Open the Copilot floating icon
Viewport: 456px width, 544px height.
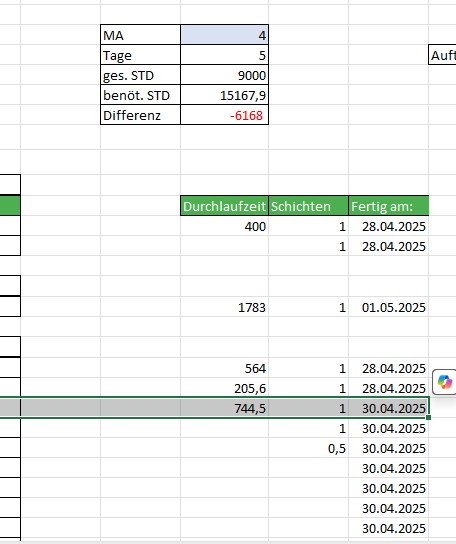pos(445,382)
